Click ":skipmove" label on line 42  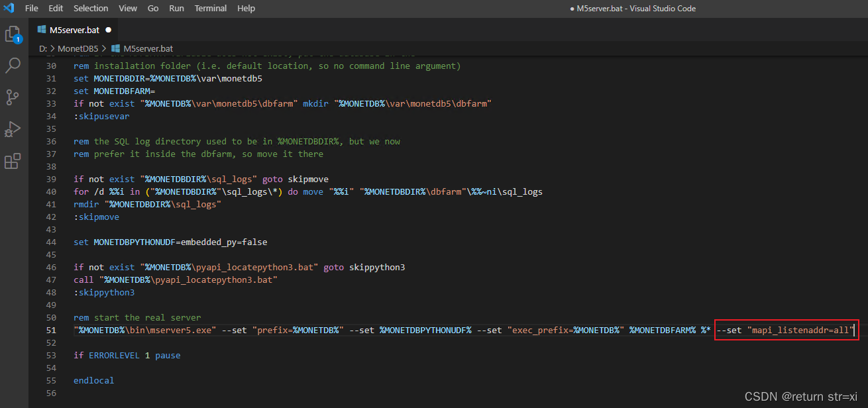pos(97,217)
